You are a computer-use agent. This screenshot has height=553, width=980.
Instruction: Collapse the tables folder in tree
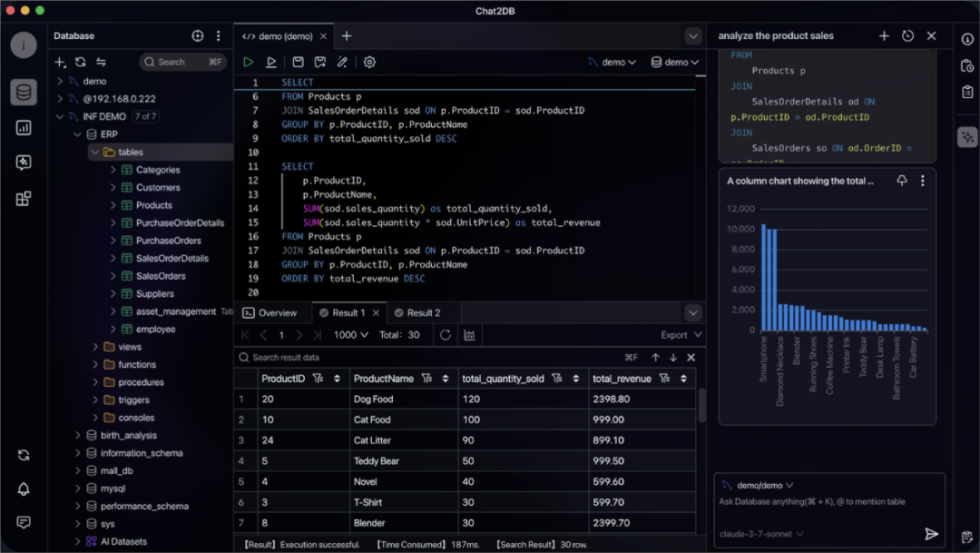click(95, 153)
